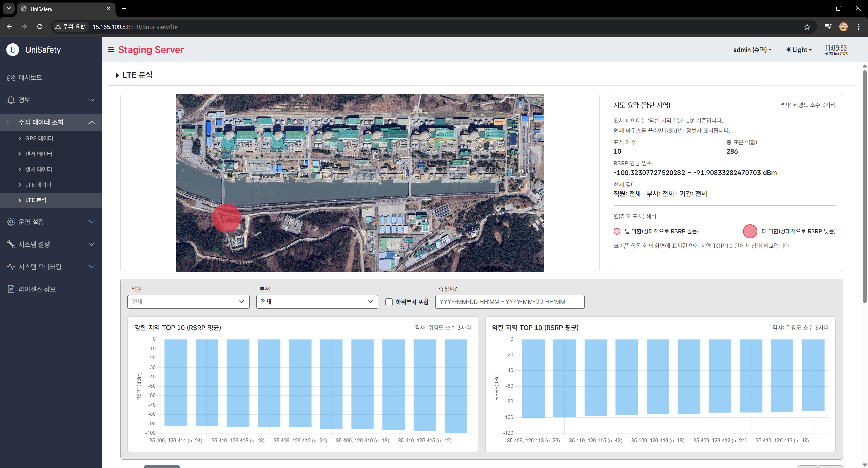Enable the 하위부서 포함 checkbox
The height and width of the screenshot is (468, 868).
tap(389, 302)
